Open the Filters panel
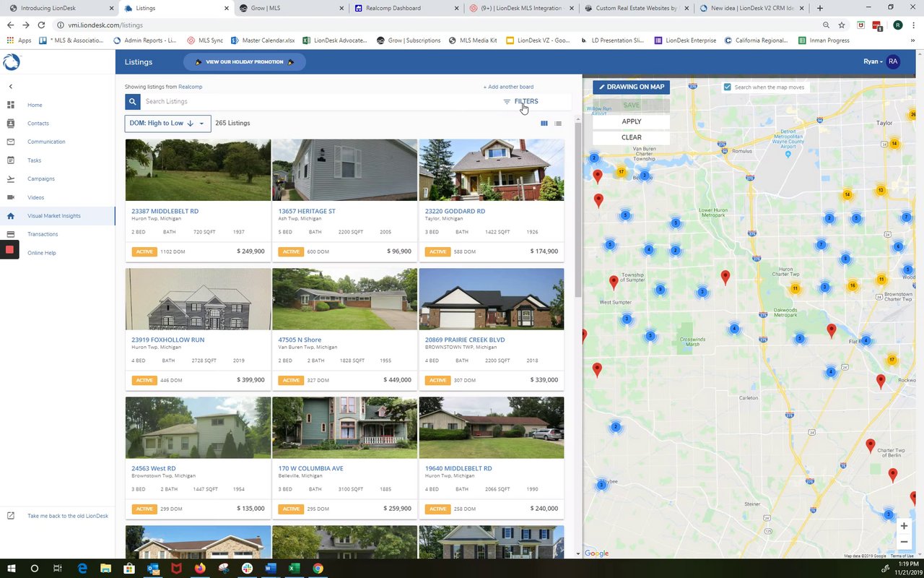This screenshot has width=924, height=578. click(x=520, y=102)
